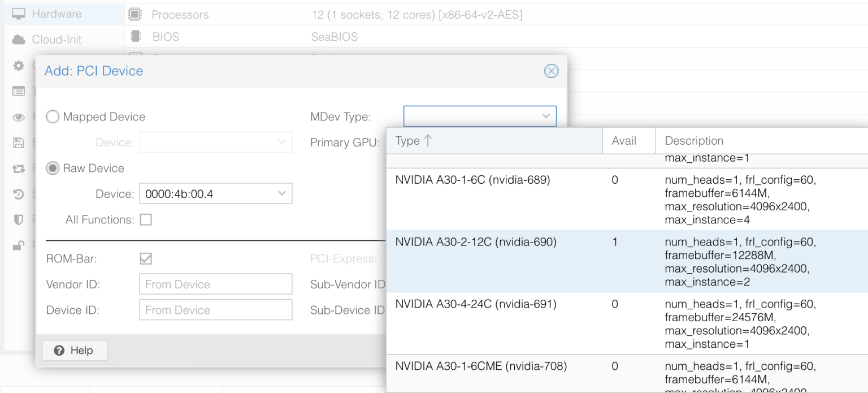Click the Help button
The width and height of the screenshot is (868, 393).
pyautogui.click(x=74, y=350)
